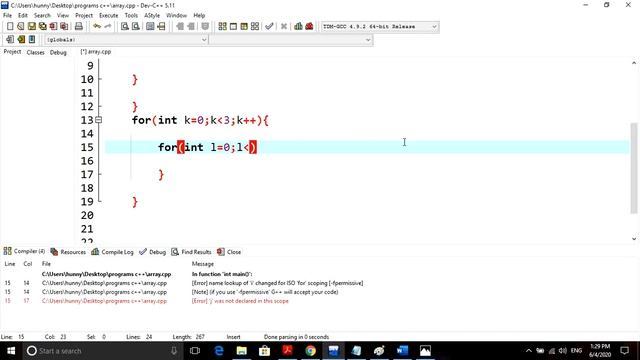Select the Find Results bottom tab
Image resolution: width=640 pixels, height=360 pixels.
tap(191, 252)
